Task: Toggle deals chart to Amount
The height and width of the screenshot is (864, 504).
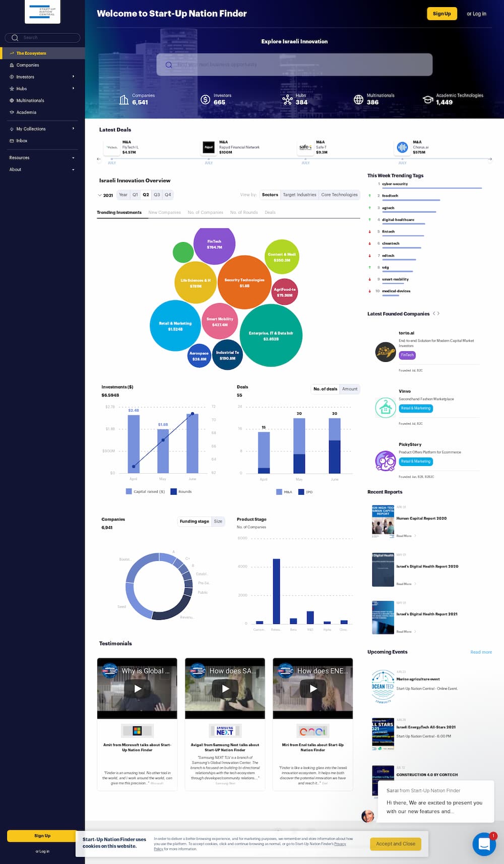Action: click(x=350, y=389)
